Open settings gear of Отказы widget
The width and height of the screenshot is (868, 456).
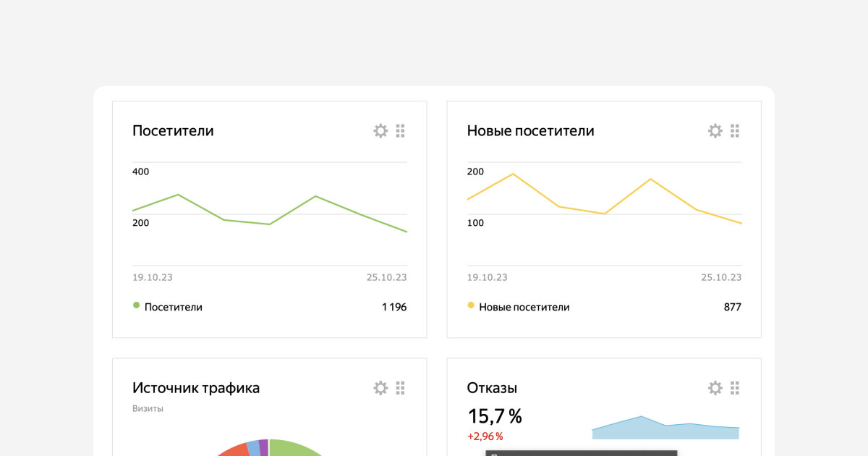point(715,388)
